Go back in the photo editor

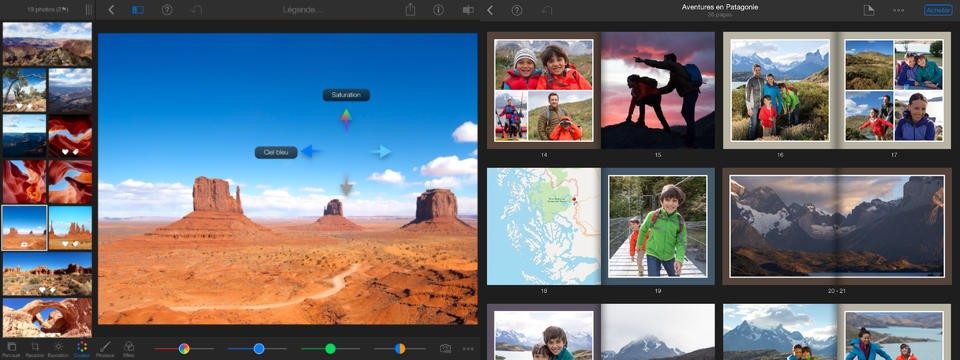point(111,10)
